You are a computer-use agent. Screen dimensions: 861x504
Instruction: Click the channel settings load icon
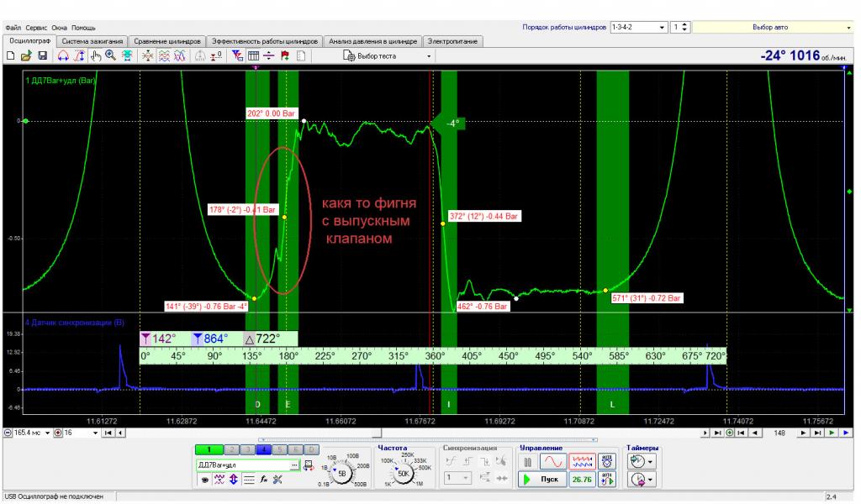[x=309, y=465]
